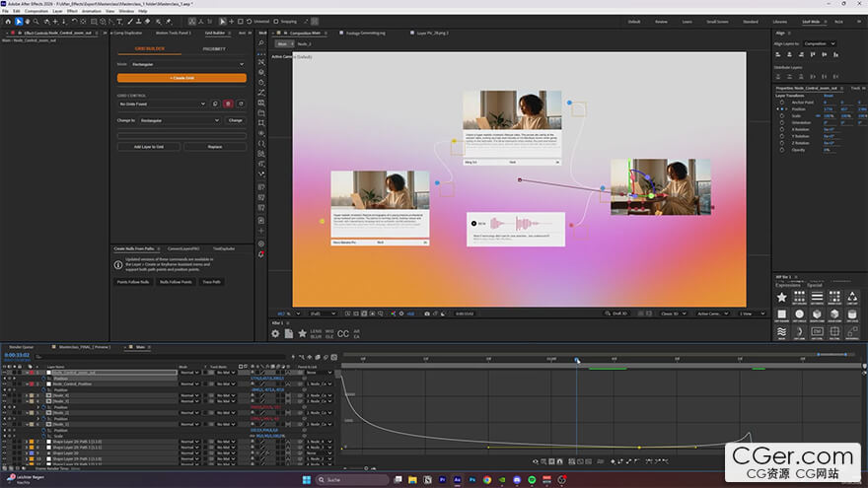This screenshot has width=868, height=488.
Task: Toggle Orientation stopwatch in Properties
Action: (x=781, y=123)
